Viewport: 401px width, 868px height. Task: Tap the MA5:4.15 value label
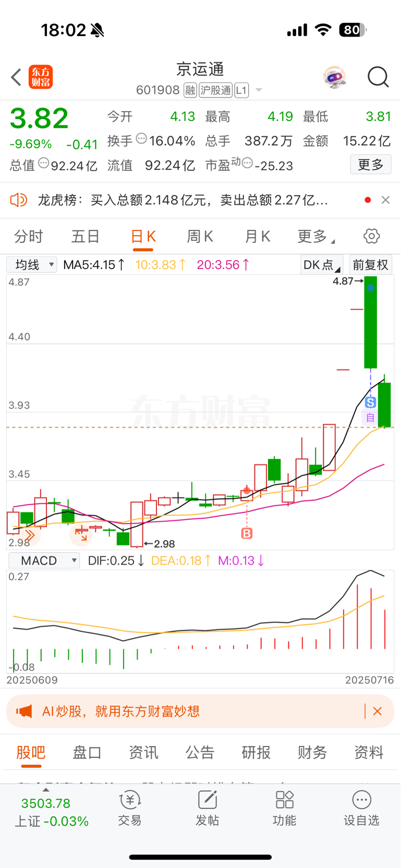(x=94, y=265)
